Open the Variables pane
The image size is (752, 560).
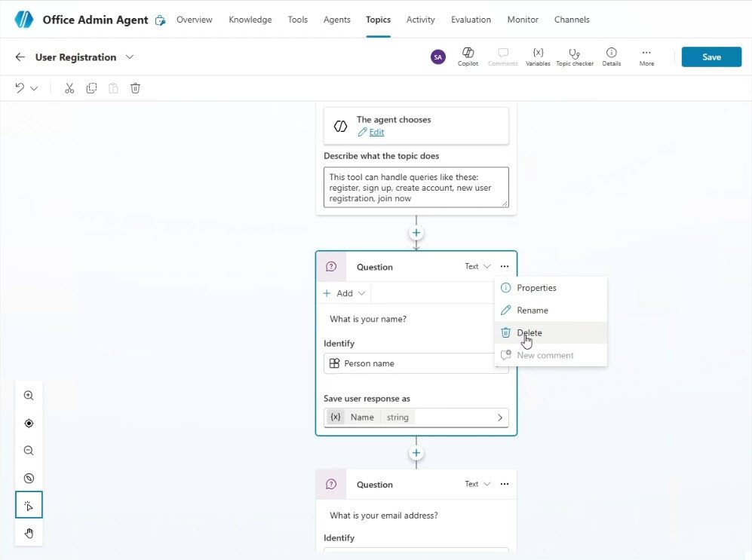click(x=538, y=57)
